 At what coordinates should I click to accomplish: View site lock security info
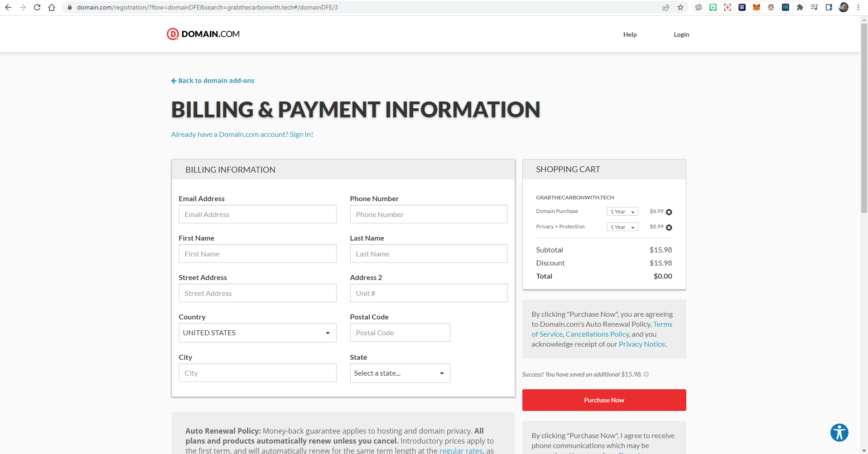click(70, 7)
